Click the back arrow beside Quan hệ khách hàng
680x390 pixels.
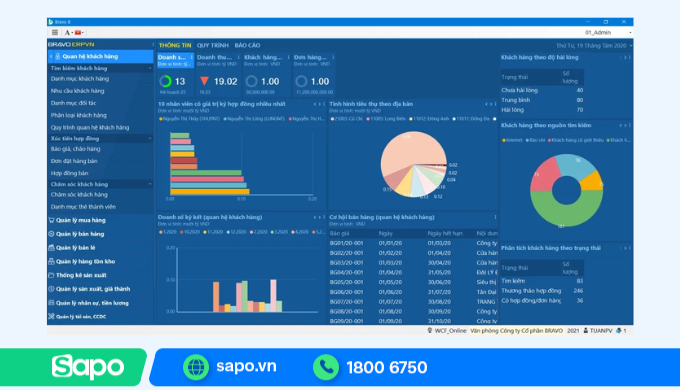coord(51,56)
